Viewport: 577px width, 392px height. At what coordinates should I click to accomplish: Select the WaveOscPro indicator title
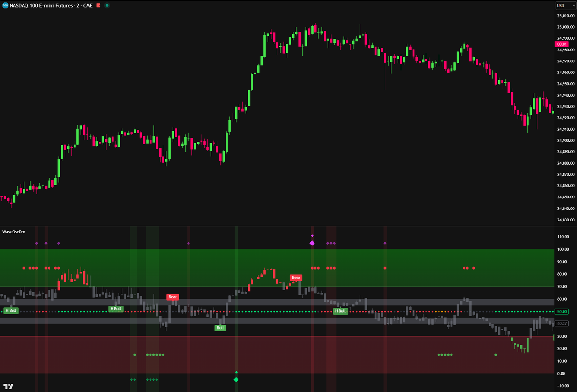[15, 232]
